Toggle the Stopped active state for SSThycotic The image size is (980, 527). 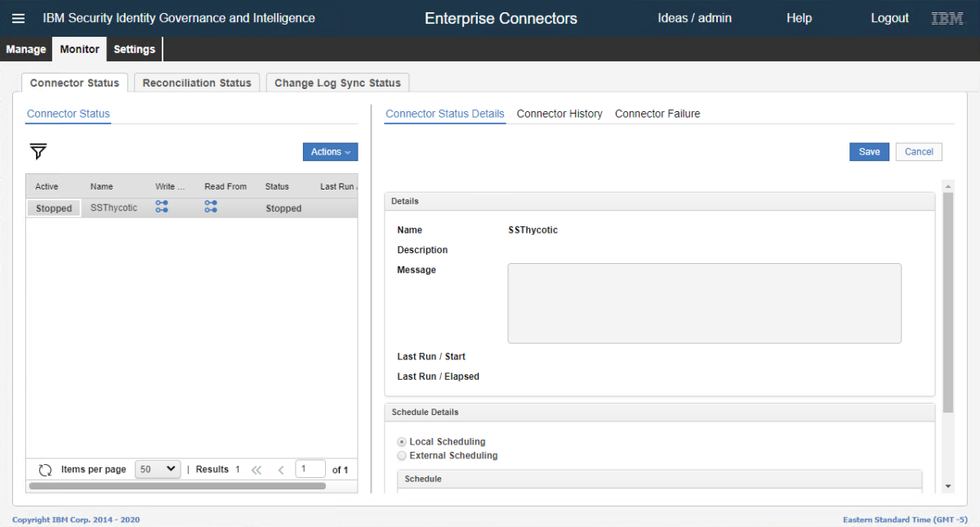pos(54,208)
